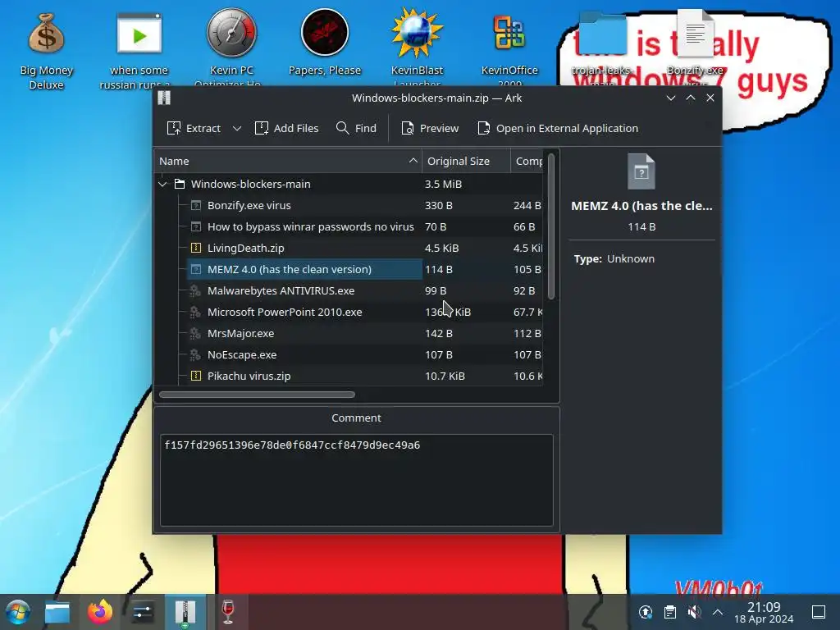Click the muted volume tray icon
840x630 pixels.
click(x=694, y=612)
